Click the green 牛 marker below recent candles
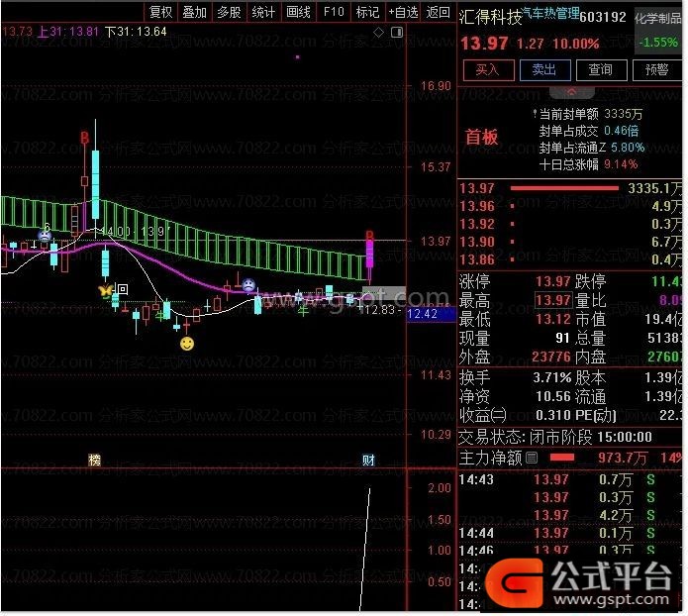688x616 pixels. coord(303,311)
